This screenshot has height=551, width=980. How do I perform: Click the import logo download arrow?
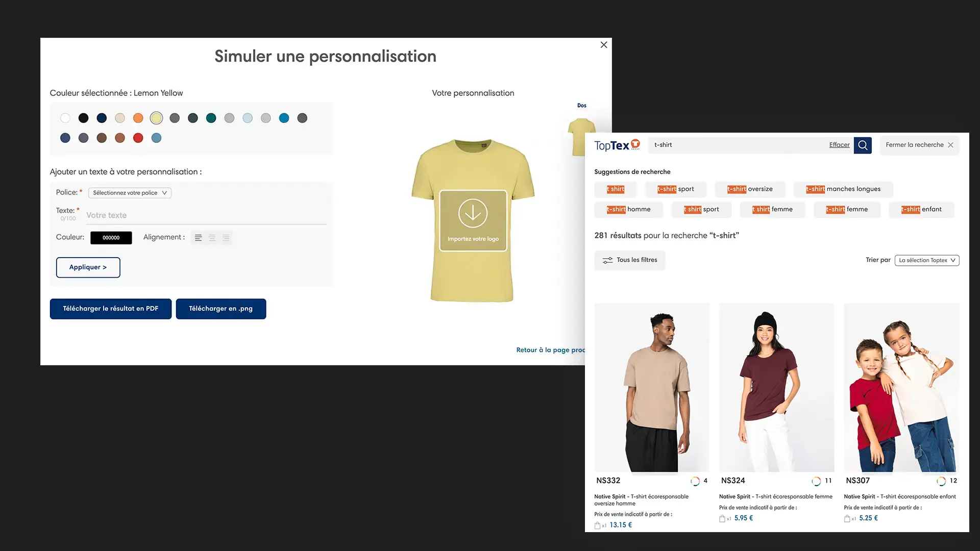tap(473, 213)
